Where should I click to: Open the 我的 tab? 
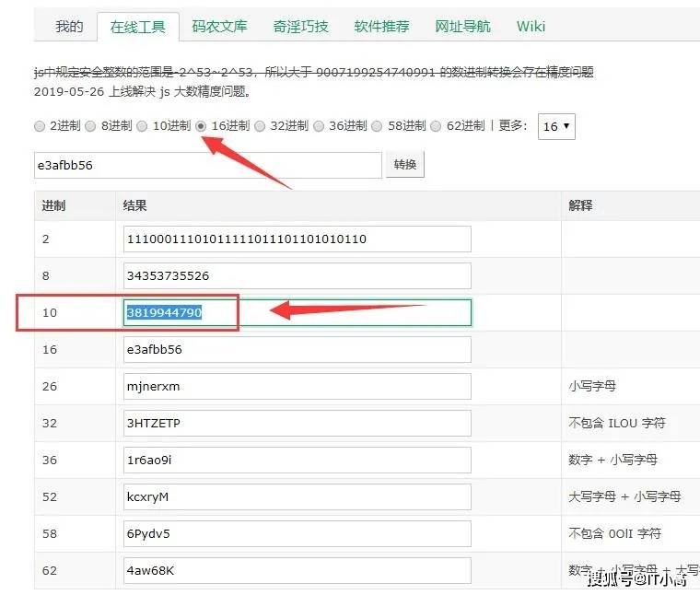point(69,27)
